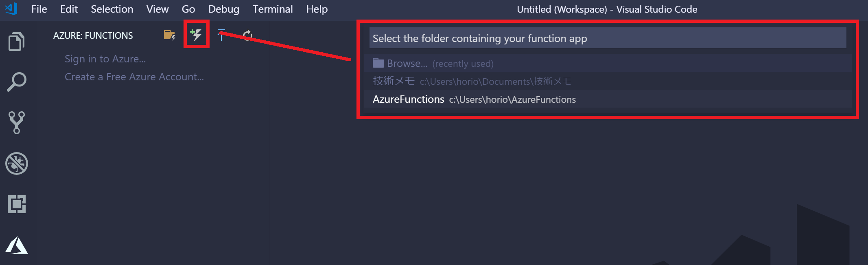Image resolution: width=868 pixels, height=265 pixels.
Task: Select the 技術メモ folder entry
Action: point(472,81)
